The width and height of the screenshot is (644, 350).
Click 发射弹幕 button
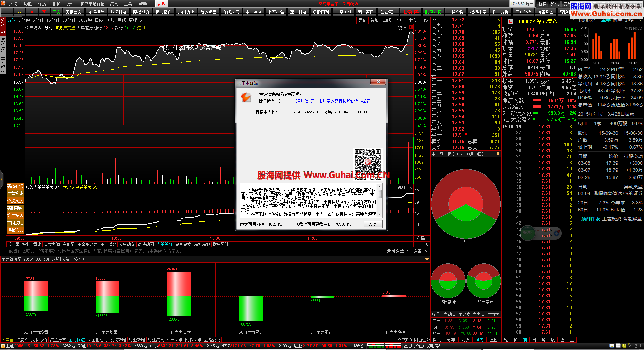[x=395, y=251]
